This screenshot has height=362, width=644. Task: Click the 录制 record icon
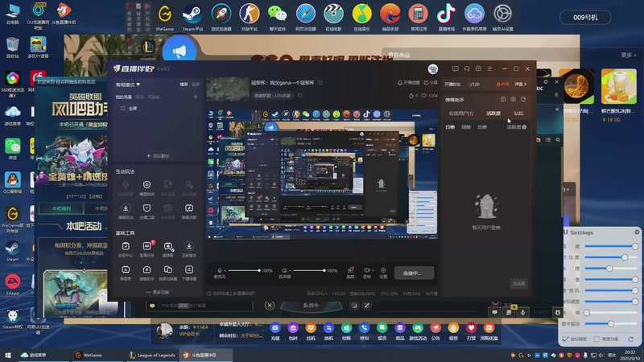click(x=366, y=270)
